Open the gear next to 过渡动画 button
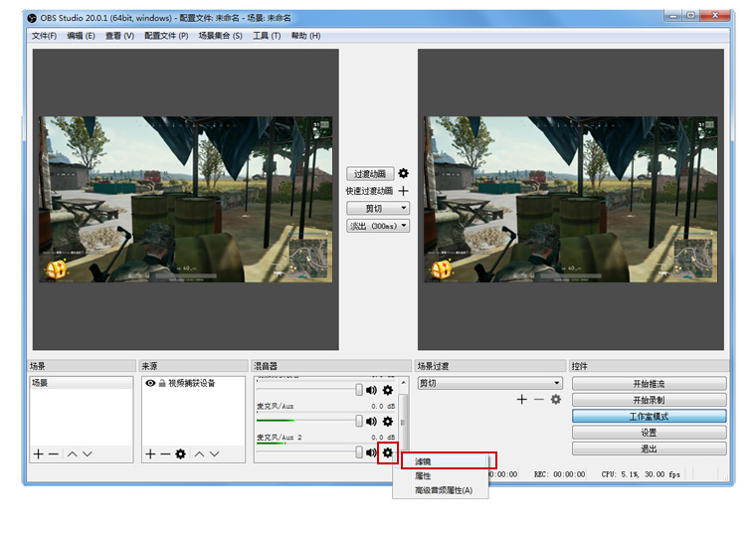This screenshot has width=756, height=540. pos(404,174)
